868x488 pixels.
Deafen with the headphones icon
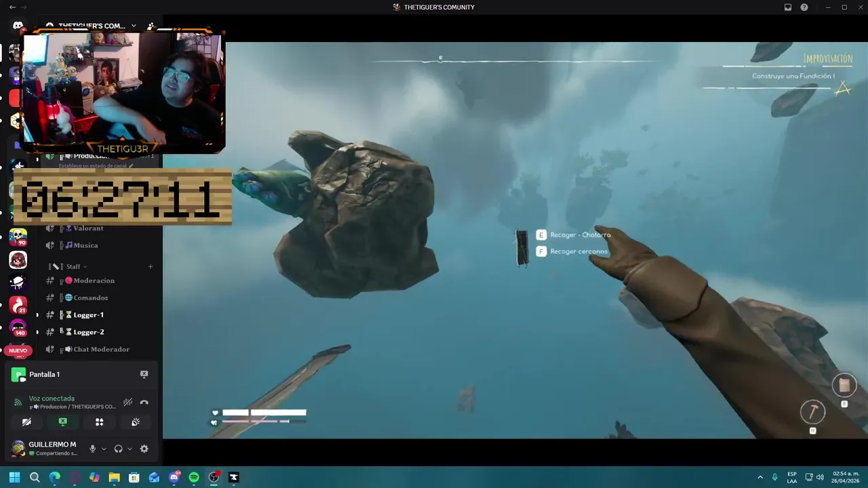119,449
